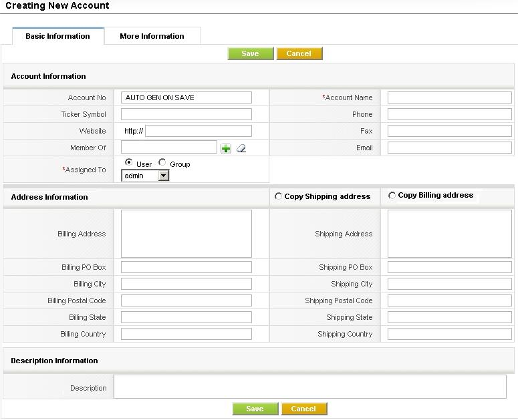
Task: Focus the Shipping State field
Action: (x=450, y=317)
